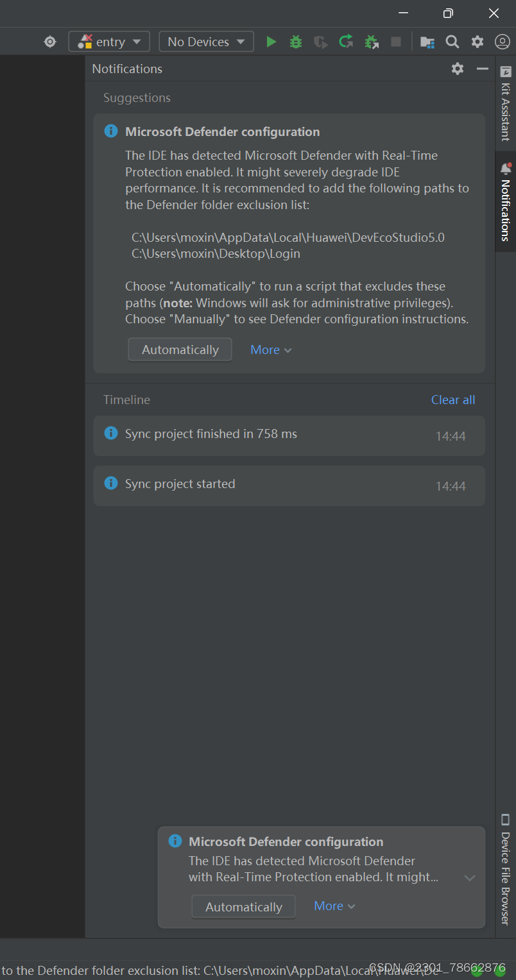Minimize the IDE window
The width and height of the screenshot is (516, 980).
click(403, 13)
